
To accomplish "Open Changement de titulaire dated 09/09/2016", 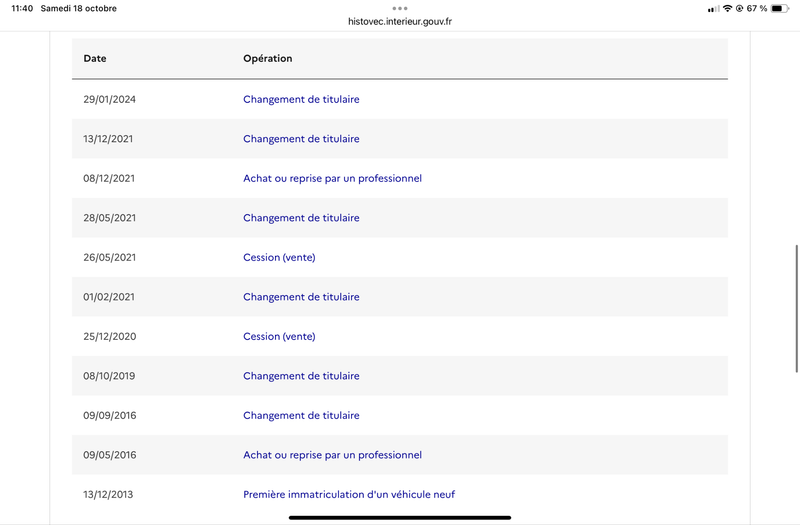I will pos(301,415).
